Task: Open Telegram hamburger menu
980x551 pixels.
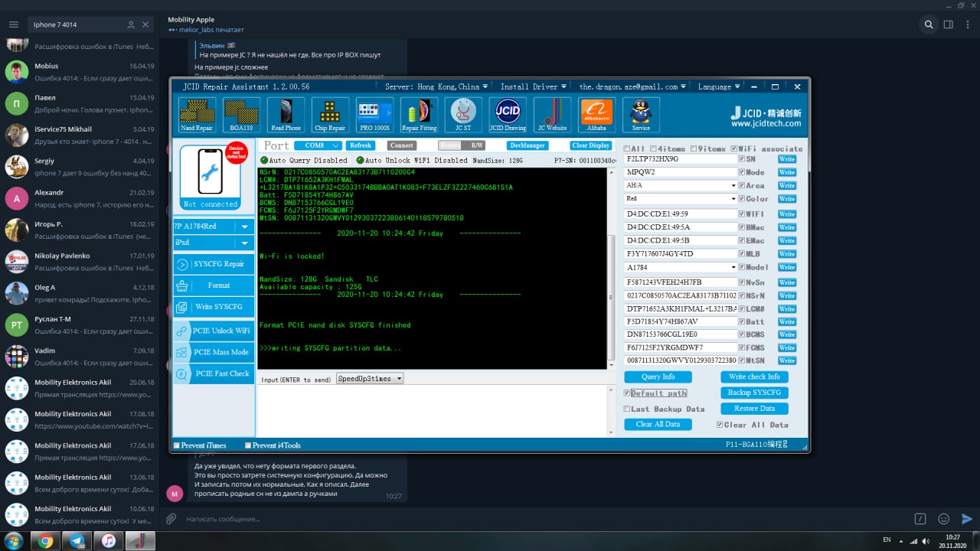Action: (14, 24)
